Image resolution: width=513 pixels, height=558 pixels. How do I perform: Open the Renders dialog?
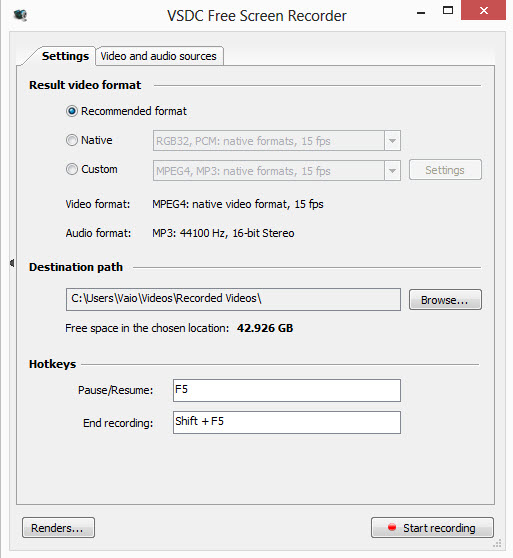coord(58,527)
